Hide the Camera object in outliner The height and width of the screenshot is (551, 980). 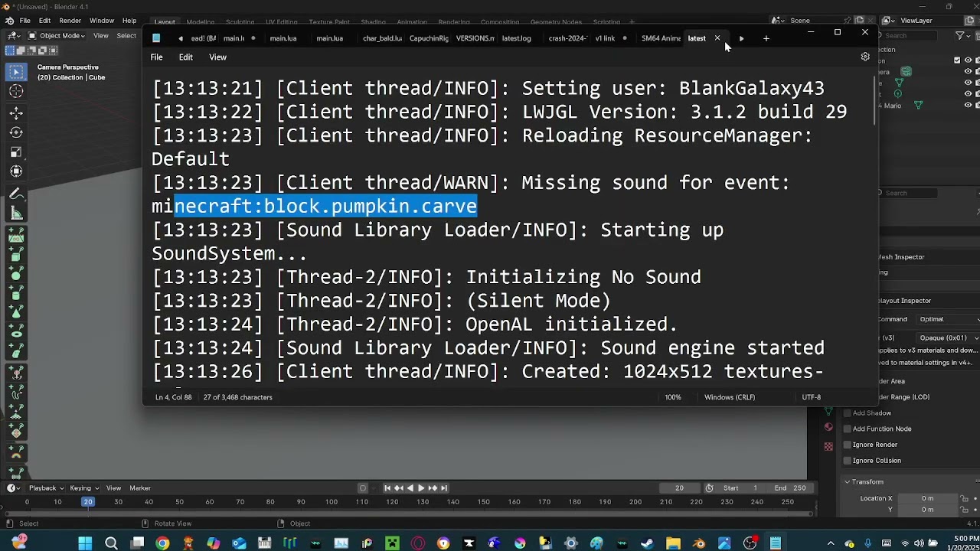click(968, 72)
